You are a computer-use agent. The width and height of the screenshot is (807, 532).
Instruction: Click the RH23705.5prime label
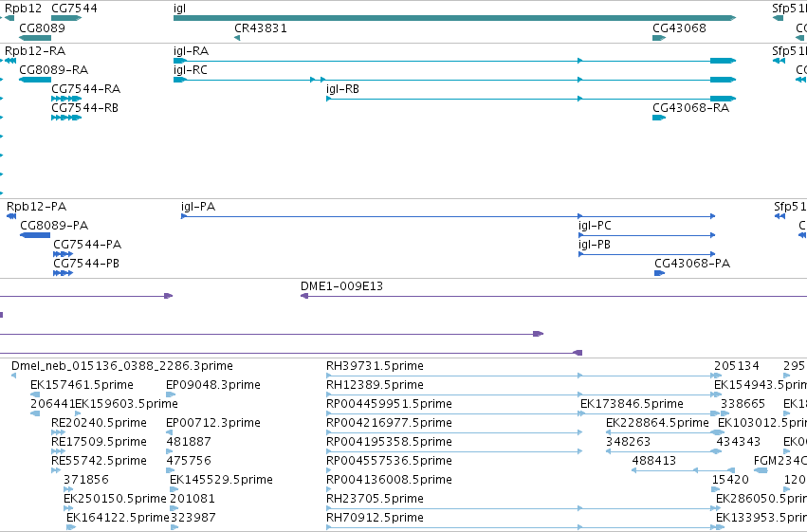[376, 499]
